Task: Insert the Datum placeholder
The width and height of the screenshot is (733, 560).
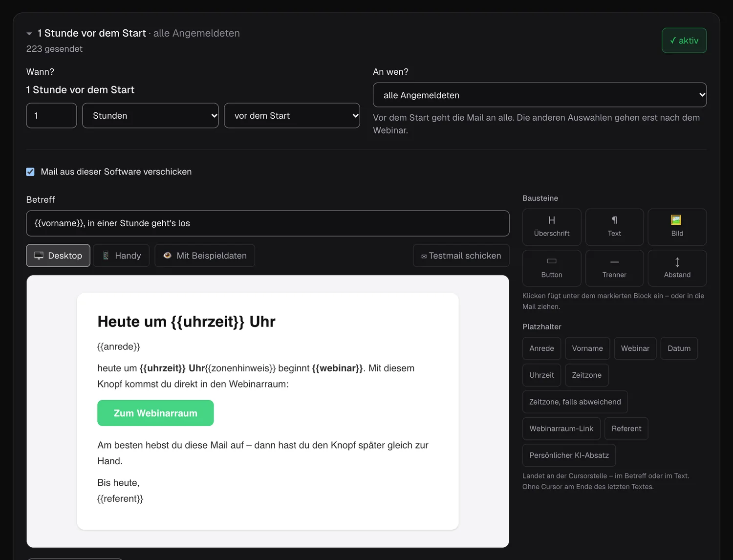Action: pos(679,348)
